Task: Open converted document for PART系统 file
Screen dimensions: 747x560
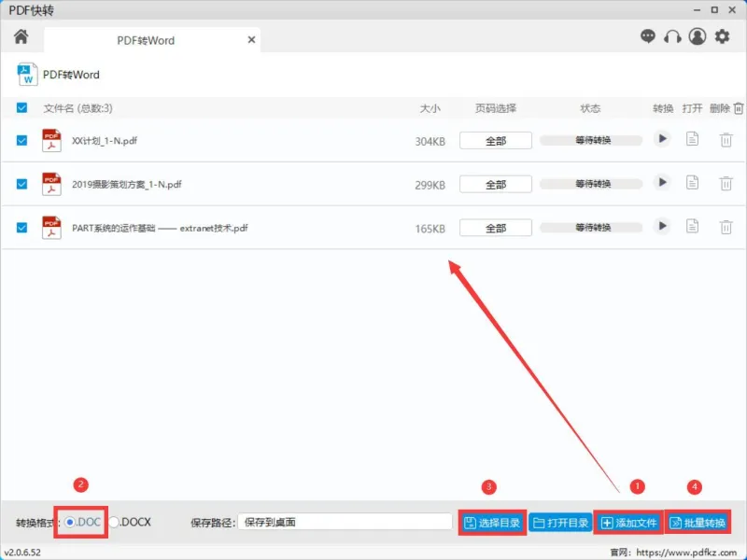Action: click(x=692, y=226)
